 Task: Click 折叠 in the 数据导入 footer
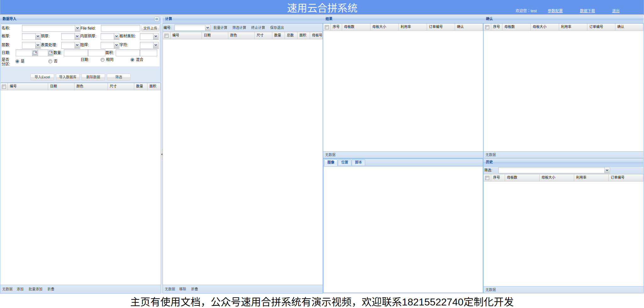point(51,289)
